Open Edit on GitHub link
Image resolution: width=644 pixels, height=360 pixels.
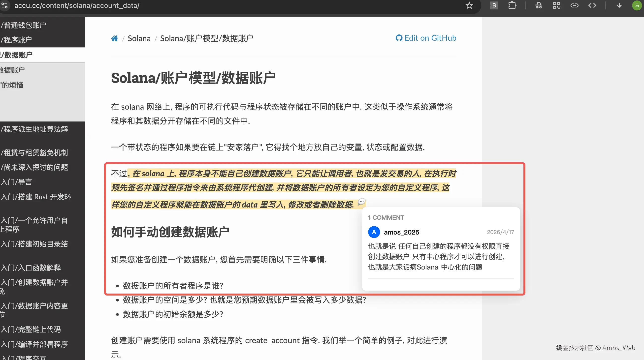(x=426, y=38)
